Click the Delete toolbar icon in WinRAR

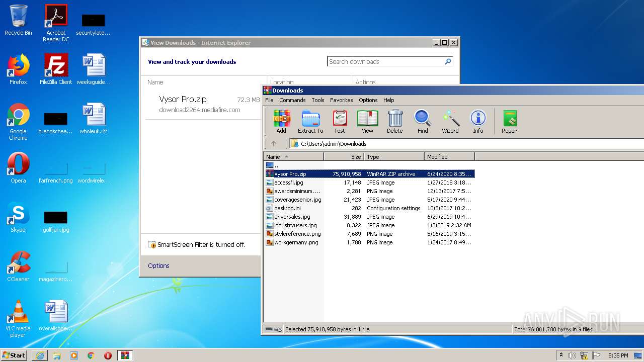click(x=395, y=122)
